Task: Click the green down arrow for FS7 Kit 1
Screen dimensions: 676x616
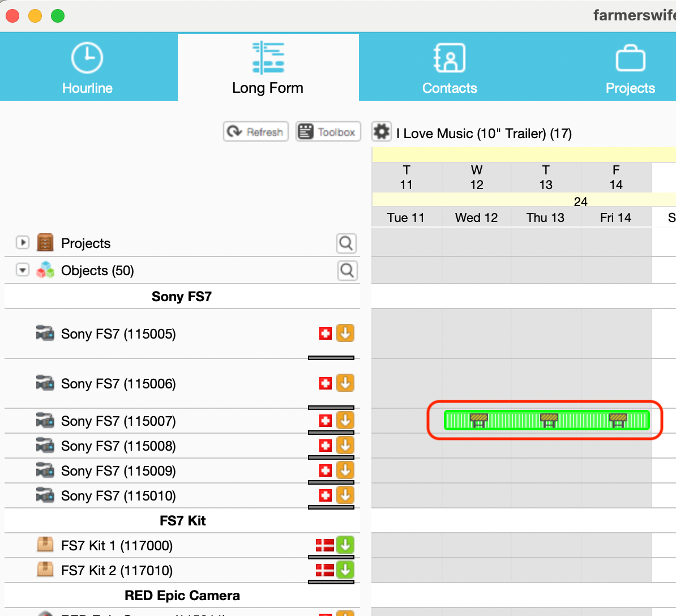Action: tap(345, 545)
